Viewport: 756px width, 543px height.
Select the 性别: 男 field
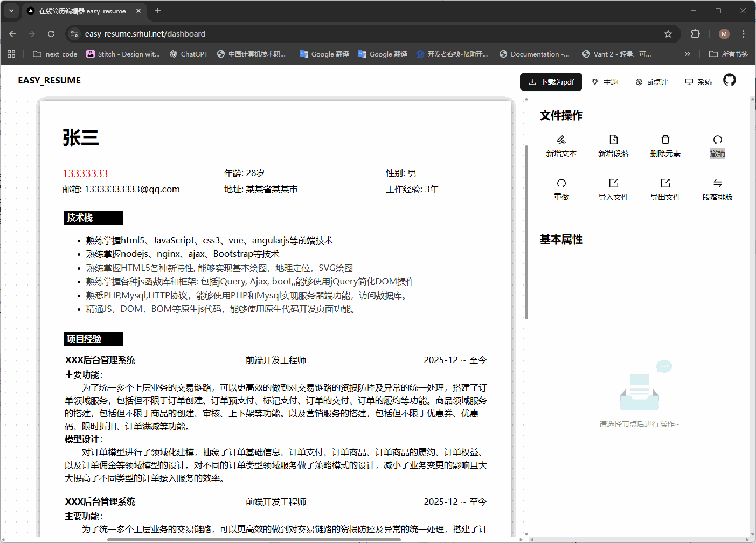pyautogui.click(x=401, y=173)
